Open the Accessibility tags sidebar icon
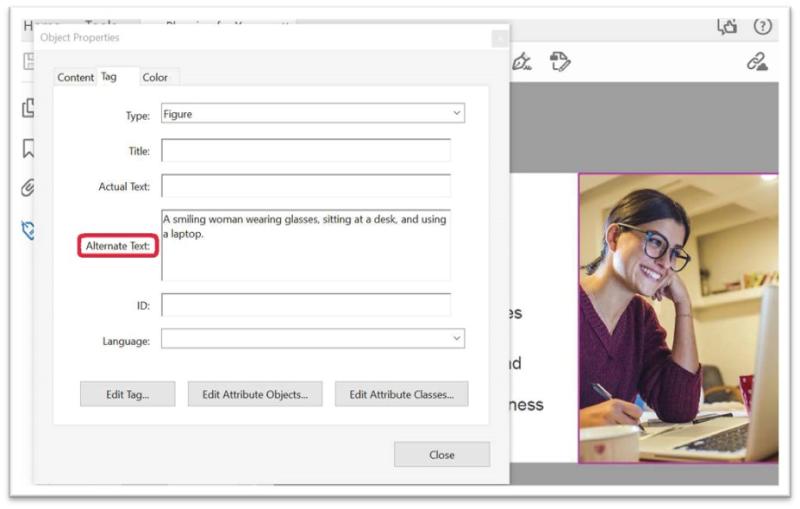The image size is (800, 509). (x=29, y=230)
